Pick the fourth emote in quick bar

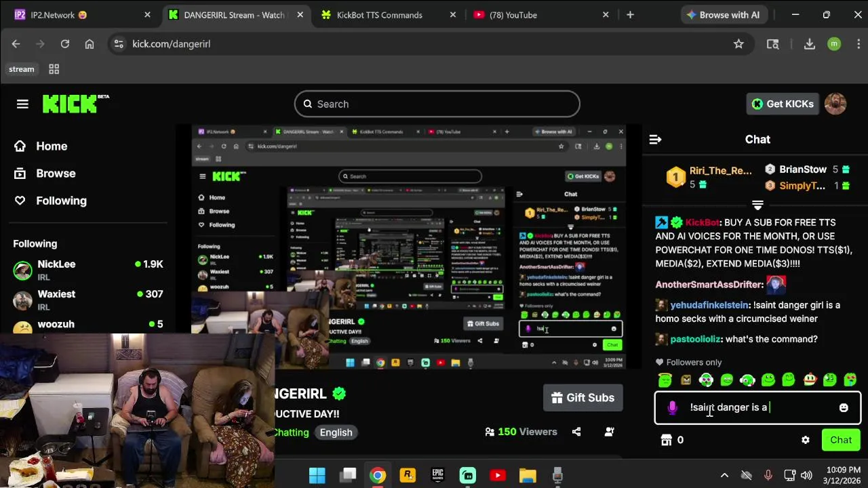(727, 380)
